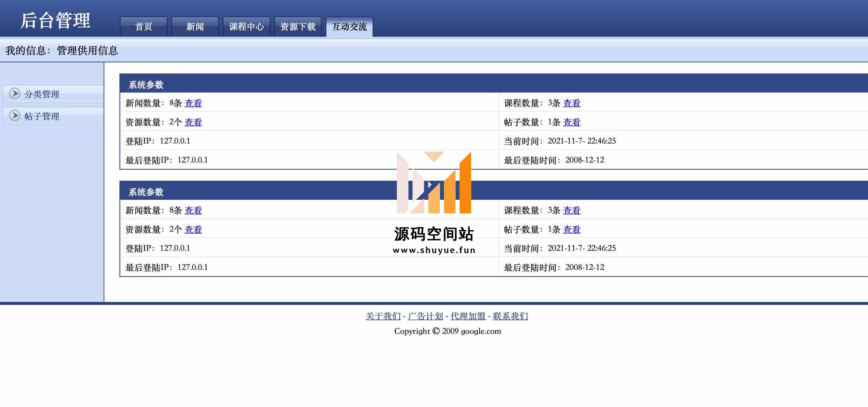Click 当前时间 value in first panel
Image resolution: width=868 pixels, height=407 pixels.
point(582,141)
